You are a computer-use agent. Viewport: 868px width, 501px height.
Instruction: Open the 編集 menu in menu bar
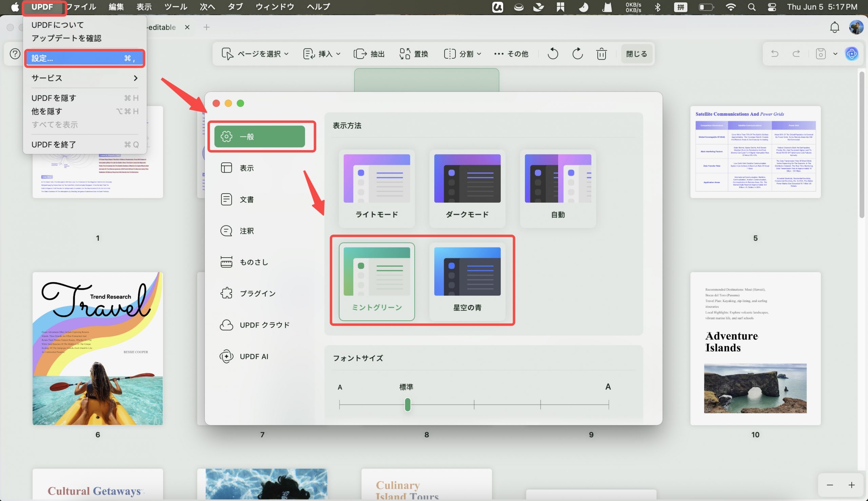pos(116,7)
